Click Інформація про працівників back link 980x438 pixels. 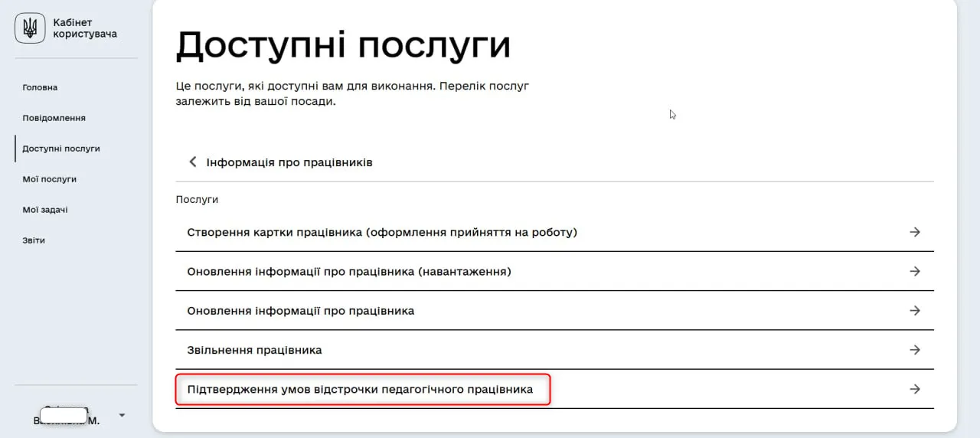[289, 162]
